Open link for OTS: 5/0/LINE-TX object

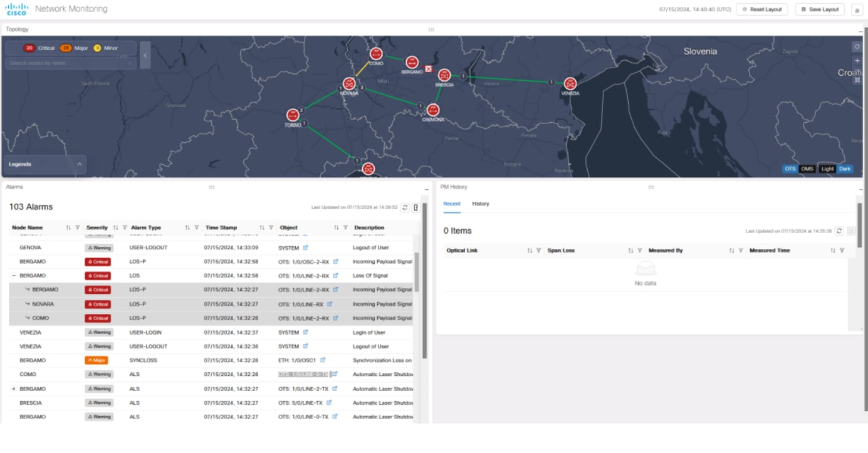(329, 403)
